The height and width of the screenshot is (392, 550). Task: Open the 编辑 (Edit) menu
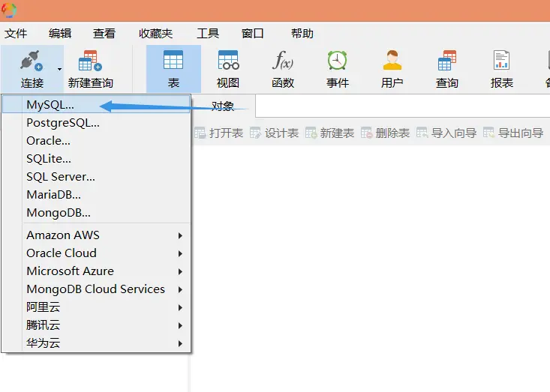pos(60,34)
